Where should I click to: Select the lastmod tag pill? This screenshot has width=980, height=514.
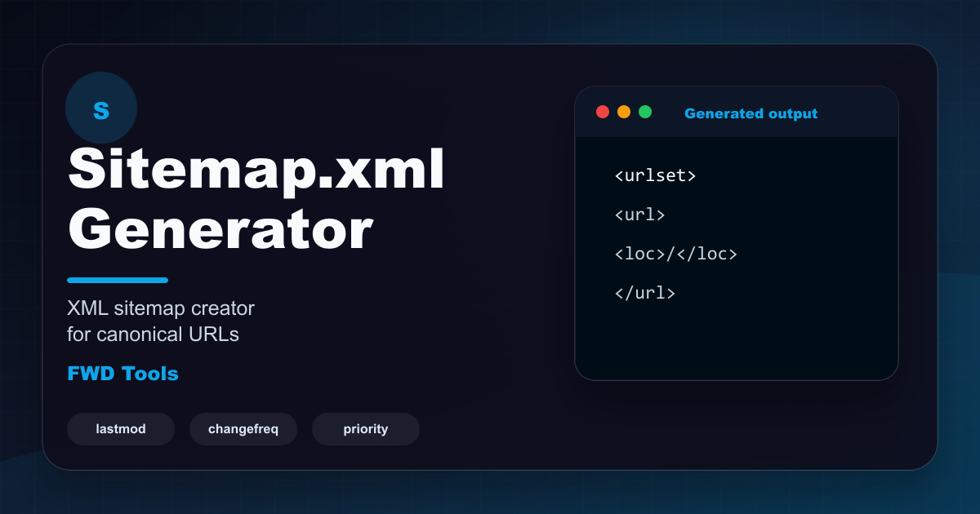[x=121, y=429]
